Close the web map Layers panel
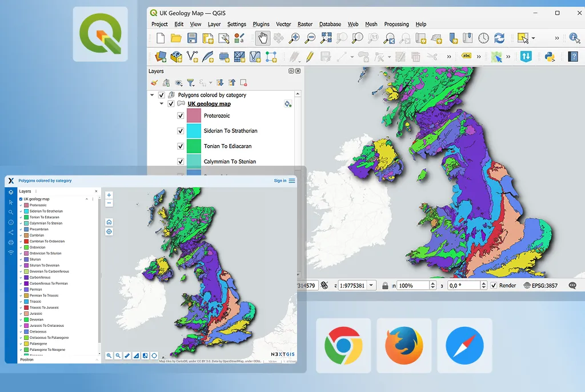This screenshot has width=585, height=392. pyautogui.click(x=96, y=191)
